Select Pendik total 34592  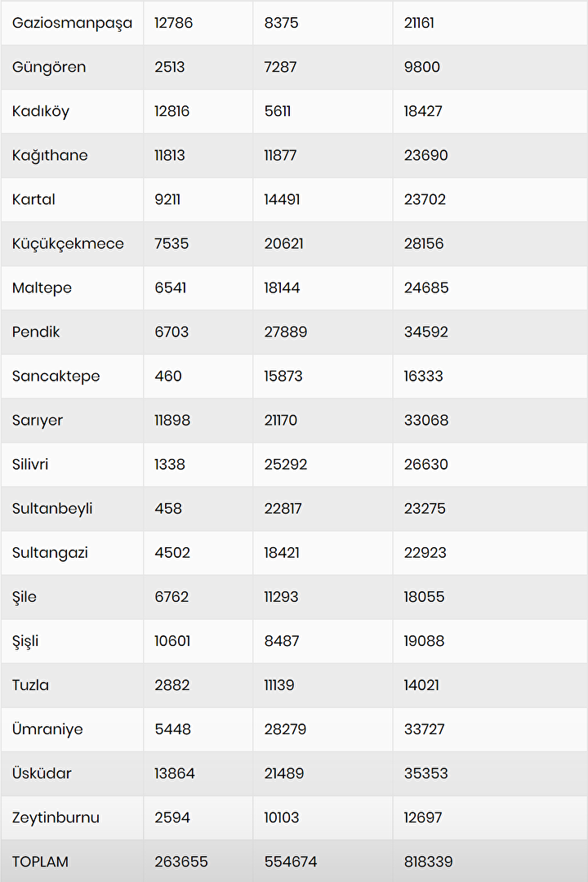tap(425, 332)
